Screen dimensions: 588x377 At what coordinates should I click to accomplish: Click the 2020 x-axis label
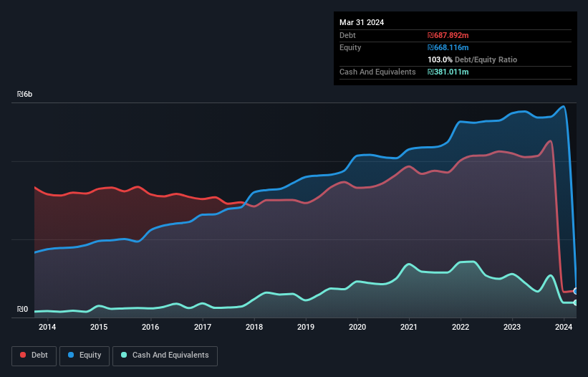[357, 327]
